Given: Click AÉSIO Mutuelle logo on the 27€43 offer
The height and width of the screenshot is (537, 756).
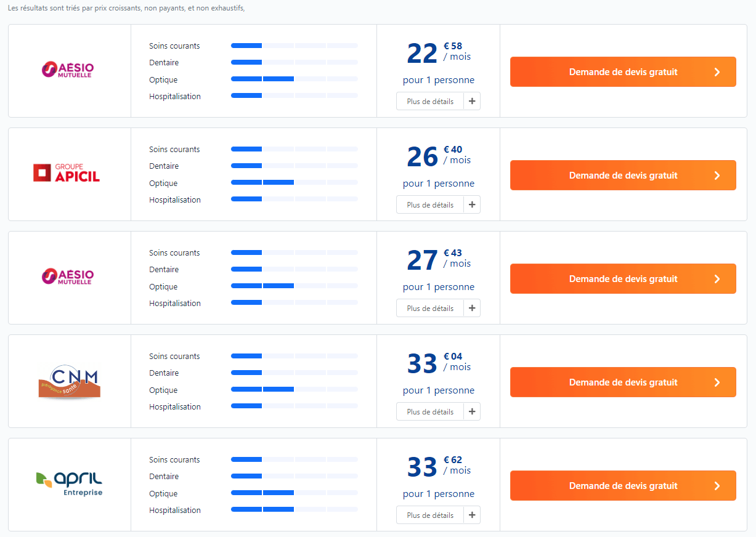Looking at the screenshot, I should click(x=68, y=277).
